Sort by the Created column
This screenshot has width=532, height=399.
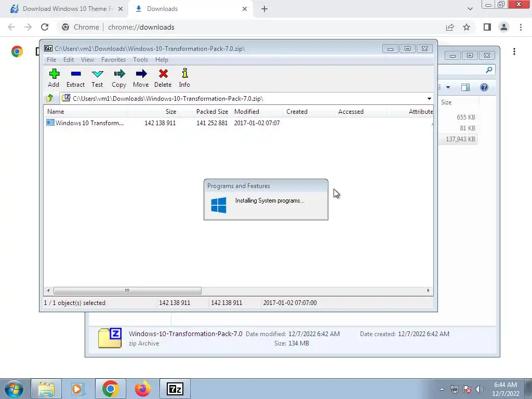[309, 112]
